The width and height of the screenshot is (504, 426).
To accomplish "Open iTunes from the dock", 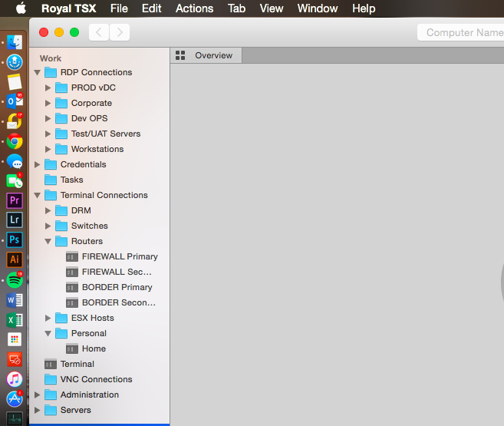I will [x=15, y=379].
